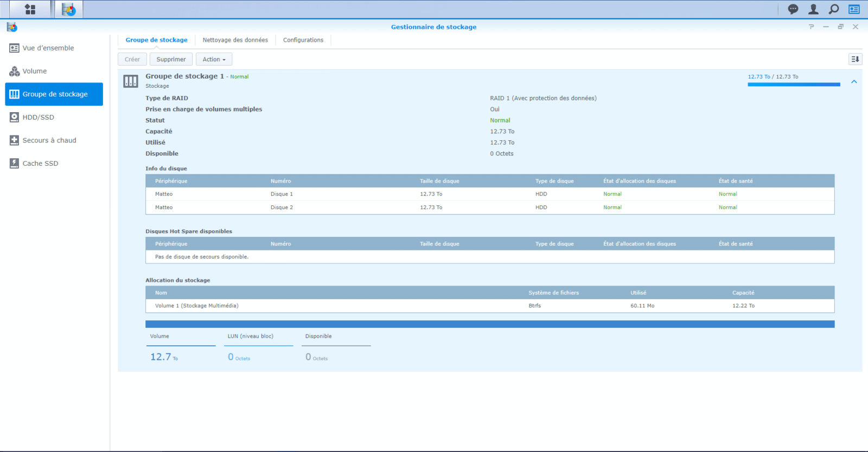Open Vue d'ensemble in the sidebar
The height and width of the screenshot is (452, 868).
(48, 48)
